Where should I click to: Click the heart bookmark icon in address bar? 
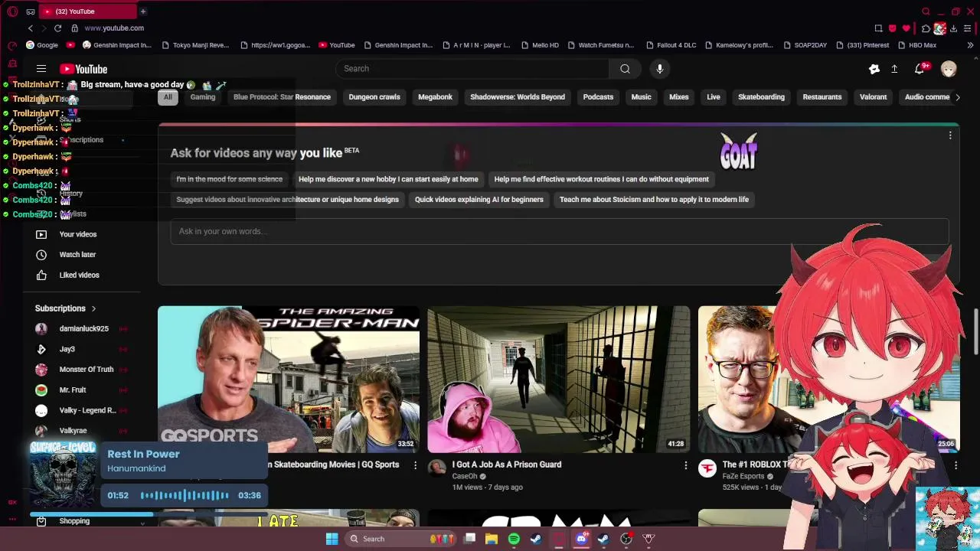click(x=906, y=28)
